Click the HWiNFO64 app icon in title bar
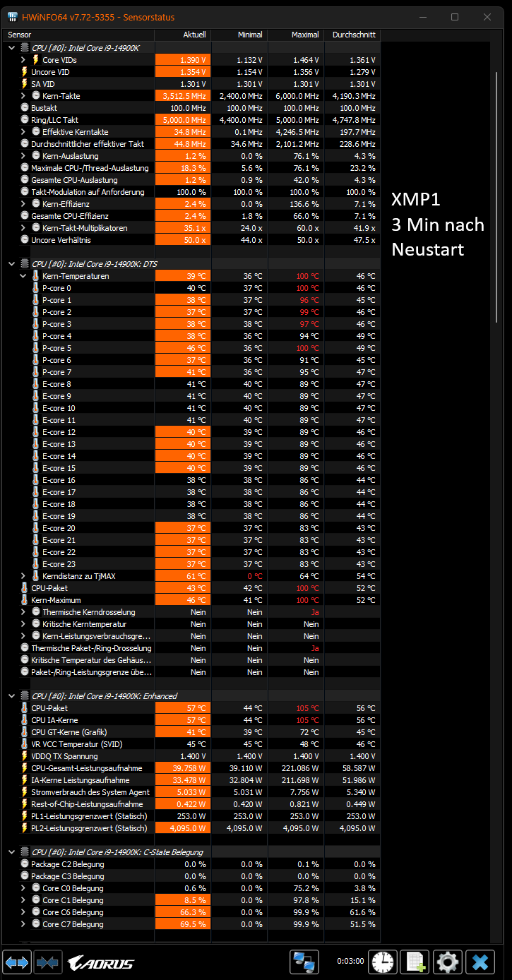This screenshot has width=512, height=980. [x=13, y=17]
